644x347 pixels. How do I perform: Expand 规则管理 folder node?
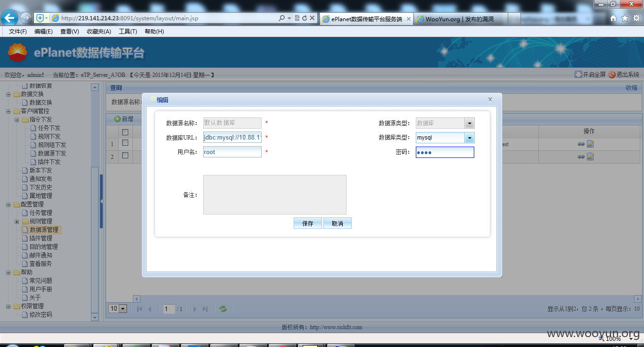[x=17, y=221]
